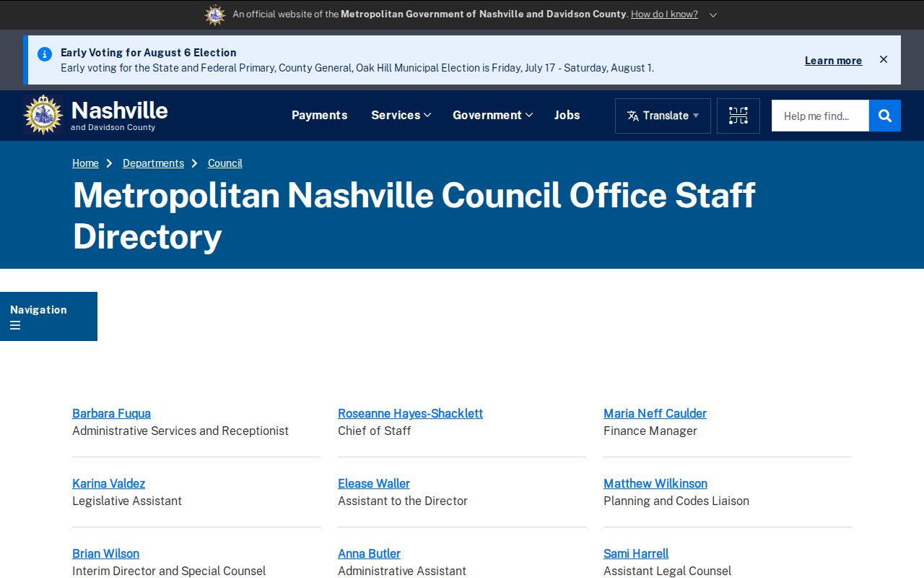Expand the 'How do I know?' chevron

(x=713, y=14)
